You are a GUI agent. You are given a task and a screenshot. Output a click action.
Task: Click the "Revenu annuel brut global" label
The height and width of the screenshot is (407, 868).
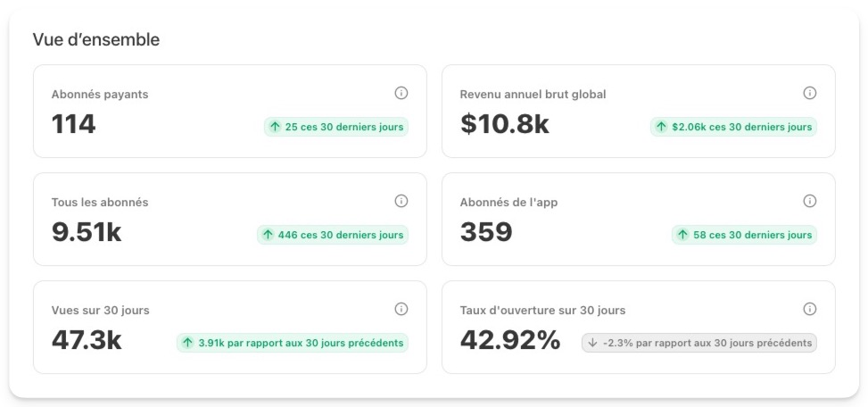(533, 95)
